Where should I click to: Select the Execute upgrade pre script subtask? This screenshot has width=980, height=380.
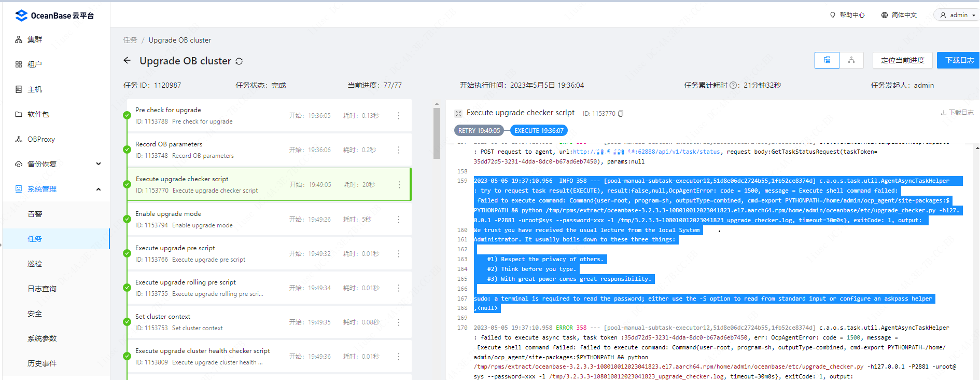click(x=269, y=253)
